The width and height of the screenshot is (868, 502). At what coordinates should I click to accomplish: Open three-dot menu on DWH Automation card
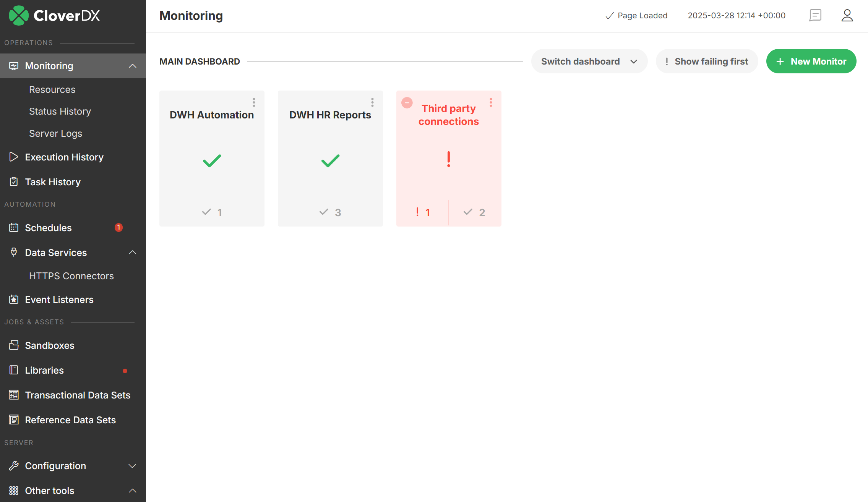tap(254, 102)
